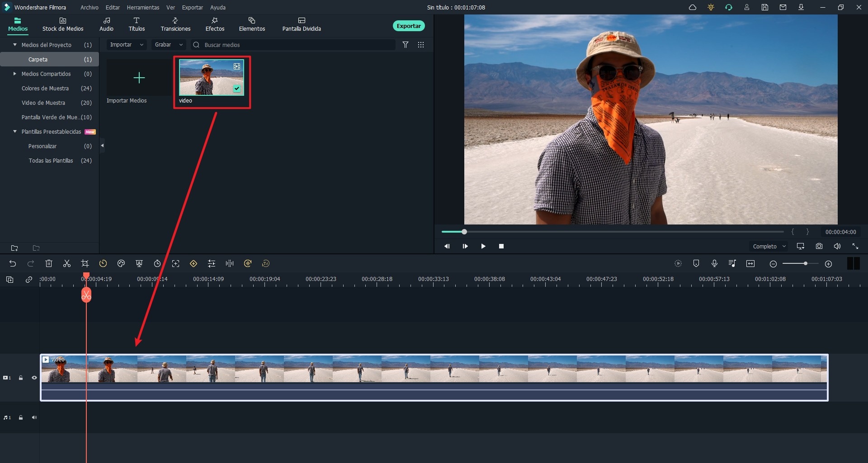Toggle the timeline link chain icon
868x463 pixels.
[29, 280]
